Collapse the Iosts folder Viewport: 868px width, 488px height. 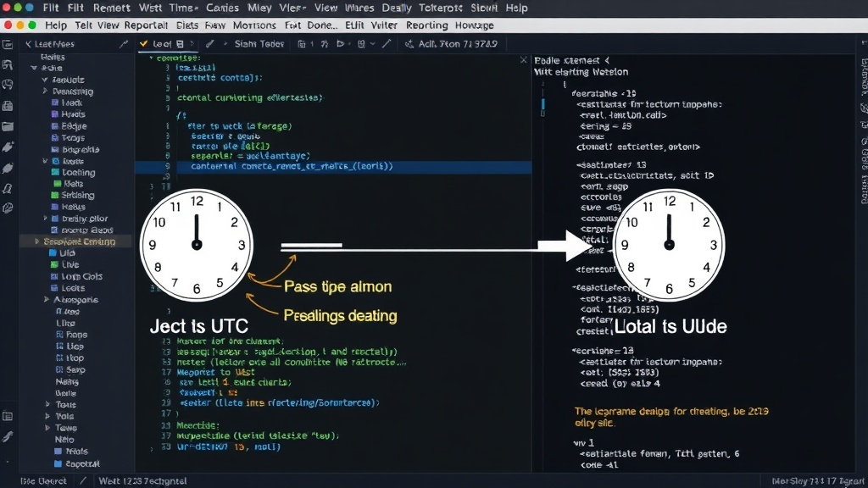coord(45,161)
